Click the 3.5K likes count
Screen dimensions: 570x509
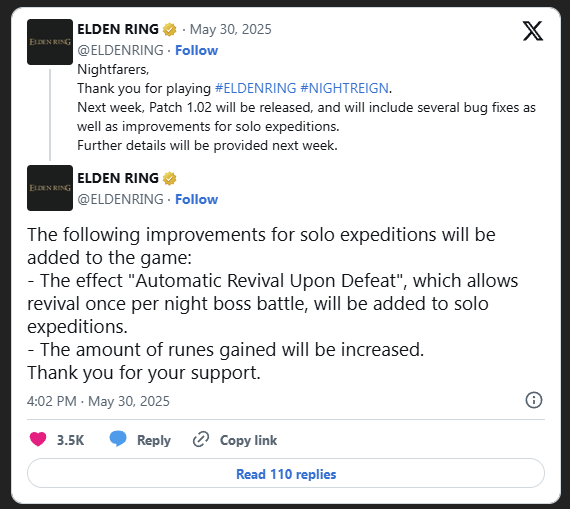tap(70, 440)
